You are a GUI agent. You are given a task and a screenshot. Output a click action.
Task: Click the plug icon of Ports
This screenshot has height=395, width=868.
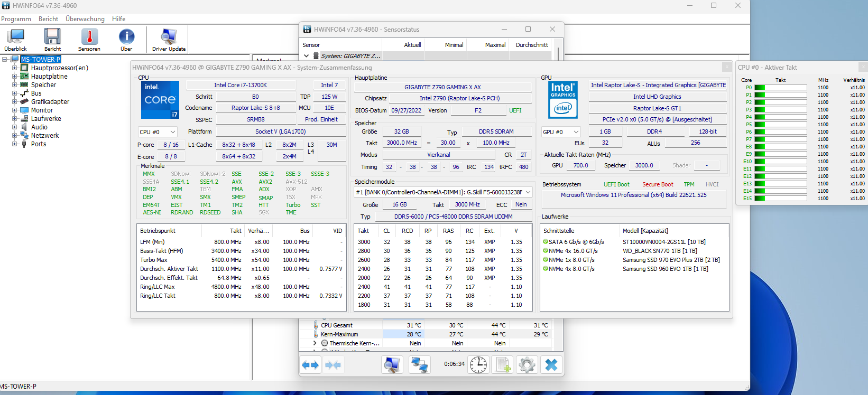click(24, 144)
